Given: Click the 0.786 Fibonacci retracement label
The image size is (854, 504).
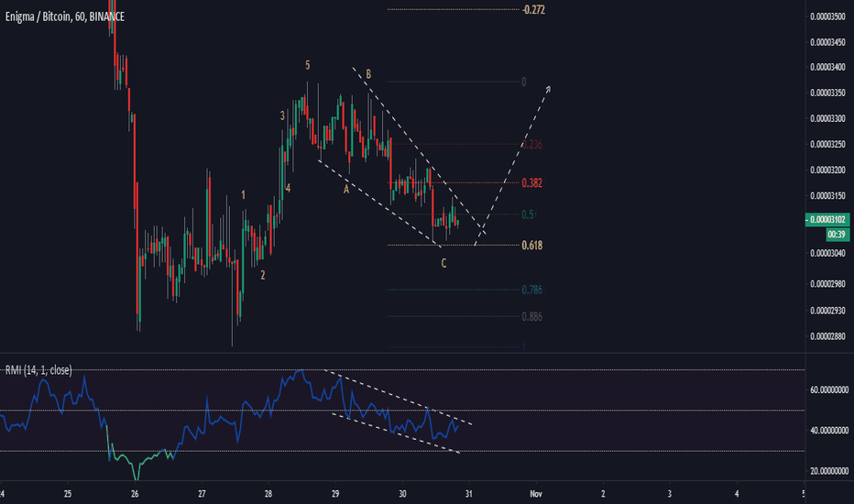Looking at the screenshot, I should (532, 290).
